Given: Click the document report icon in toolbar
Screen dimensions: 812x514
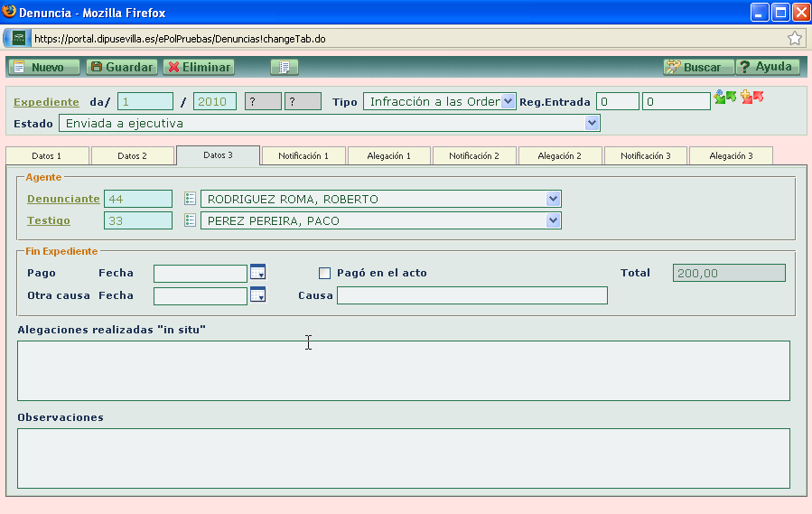Looking at the screenshot, I should coord(284,67).
